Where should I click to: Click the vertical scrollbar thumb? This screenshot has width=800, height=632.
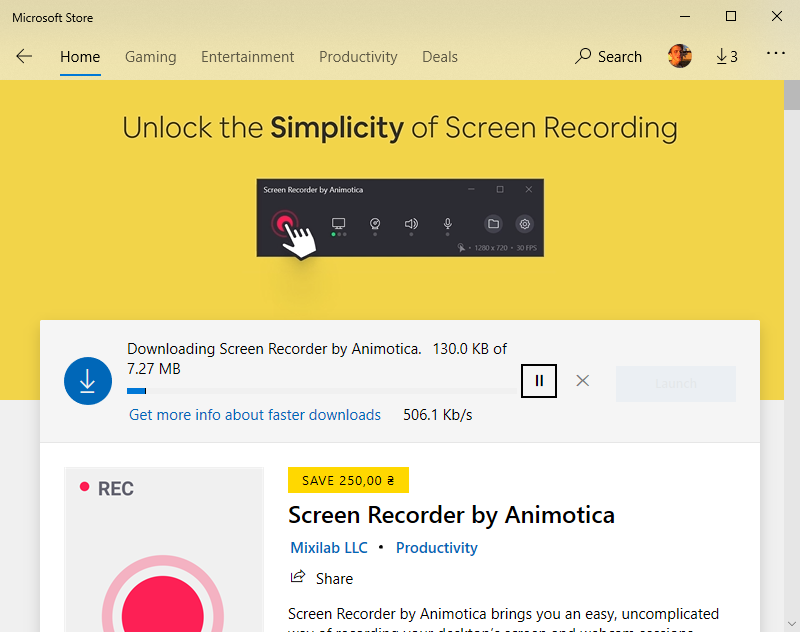coord(792,95)
